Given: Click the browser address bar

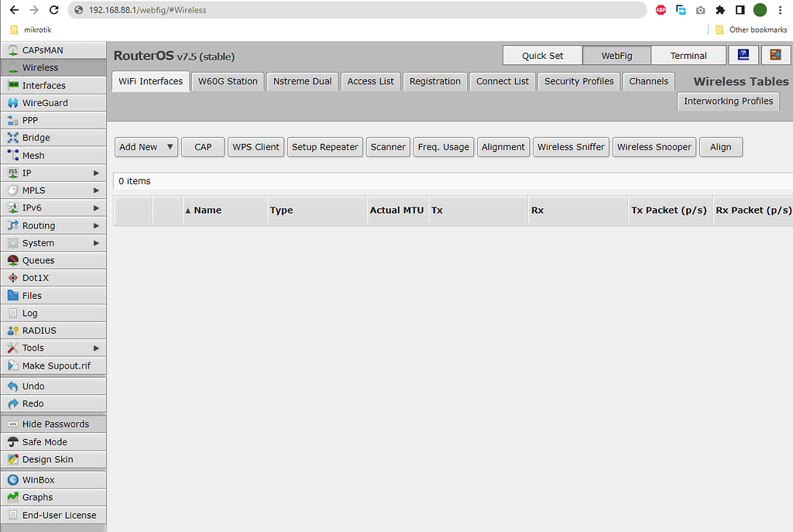Looking at the screenshot, I should point(357,10).
